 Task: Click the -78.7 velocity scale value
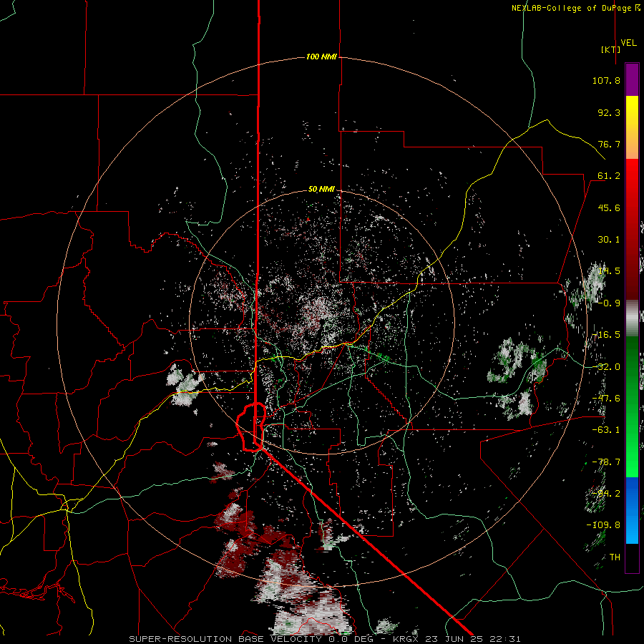[606, 462]
